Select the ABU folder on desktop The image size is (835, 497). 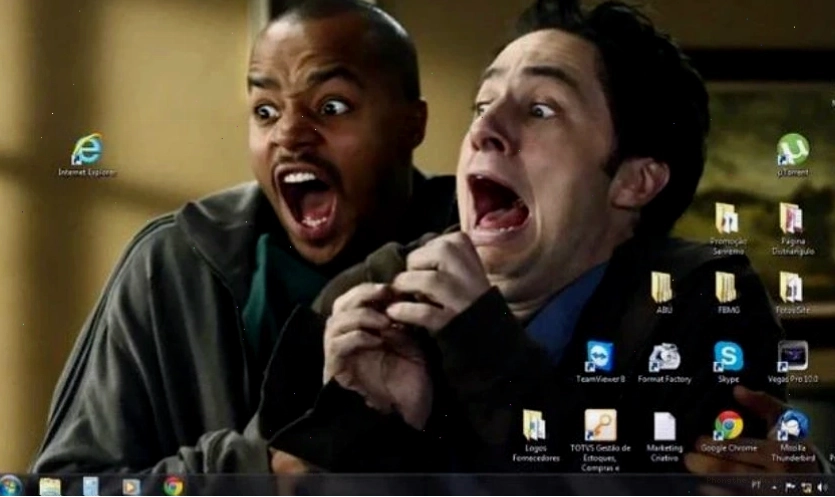[662, 293]
